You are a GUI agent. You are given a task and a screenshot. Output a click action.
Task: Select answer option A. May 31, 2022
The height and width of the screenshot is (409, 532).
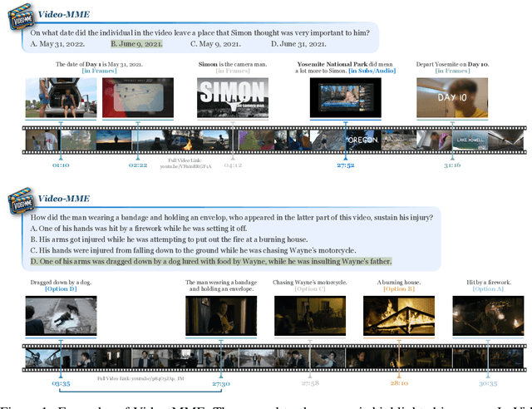pos(60,44)
